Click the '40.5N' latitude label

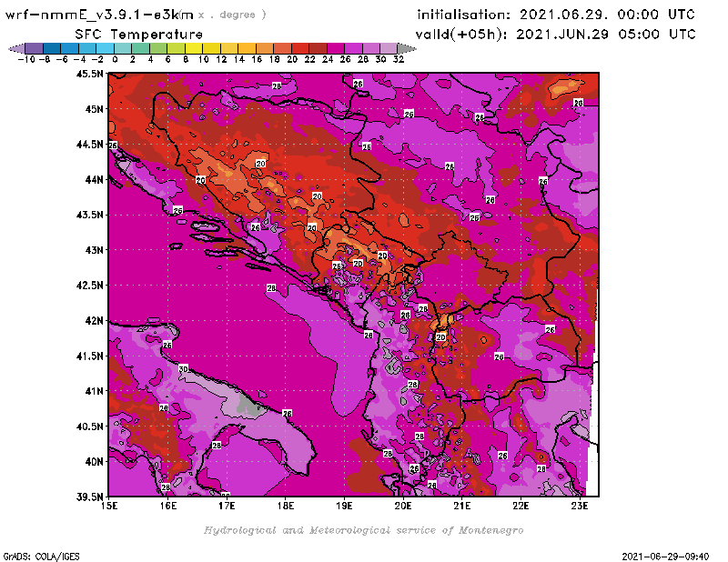89,426
